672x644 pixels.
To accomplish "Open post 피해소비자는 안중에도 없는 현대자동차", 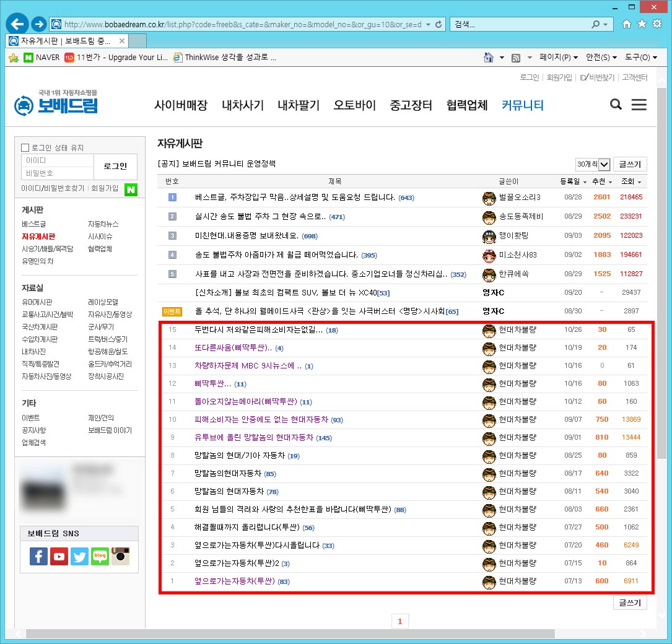I will 261,420.
